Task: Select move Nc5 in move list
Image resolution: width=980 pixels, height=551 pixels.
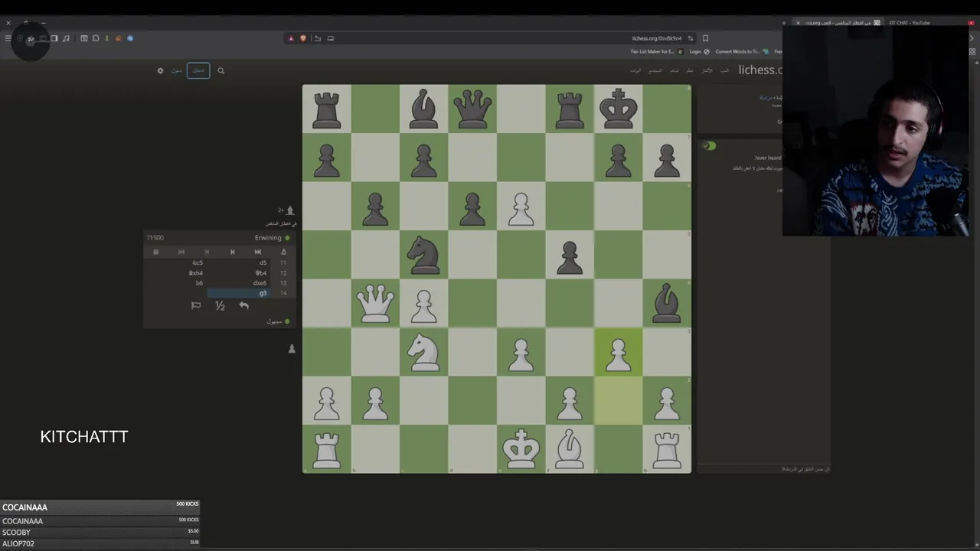Action: point(198,262)
